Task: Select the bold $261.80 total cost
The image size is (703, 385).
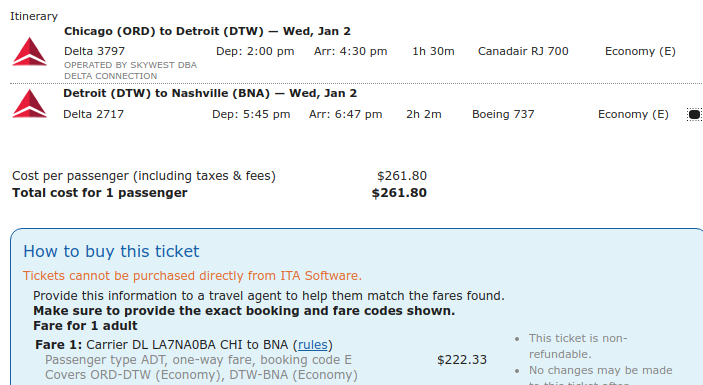Action: 399,193
